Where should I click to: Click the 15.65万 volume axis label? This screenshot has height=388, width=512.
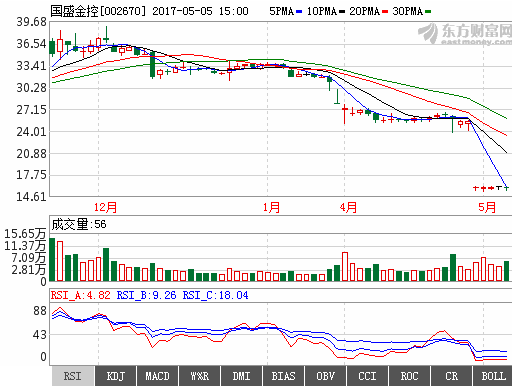[25, 234]
